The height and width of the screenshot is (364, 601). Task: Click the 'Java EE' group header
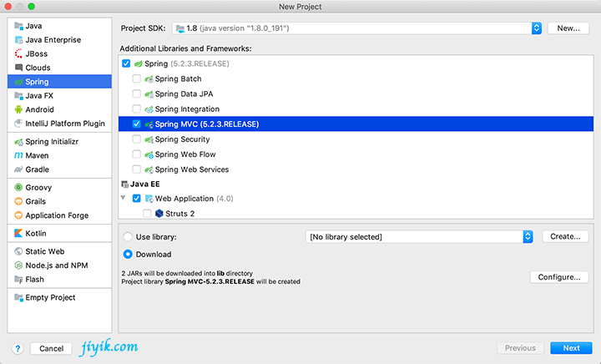pos(145,184)
